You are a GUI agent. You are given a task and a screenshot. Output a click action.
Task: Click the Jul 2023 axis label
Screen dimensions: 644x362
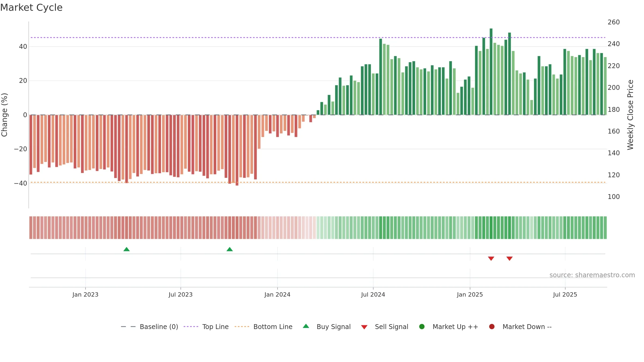click(181, 294)
